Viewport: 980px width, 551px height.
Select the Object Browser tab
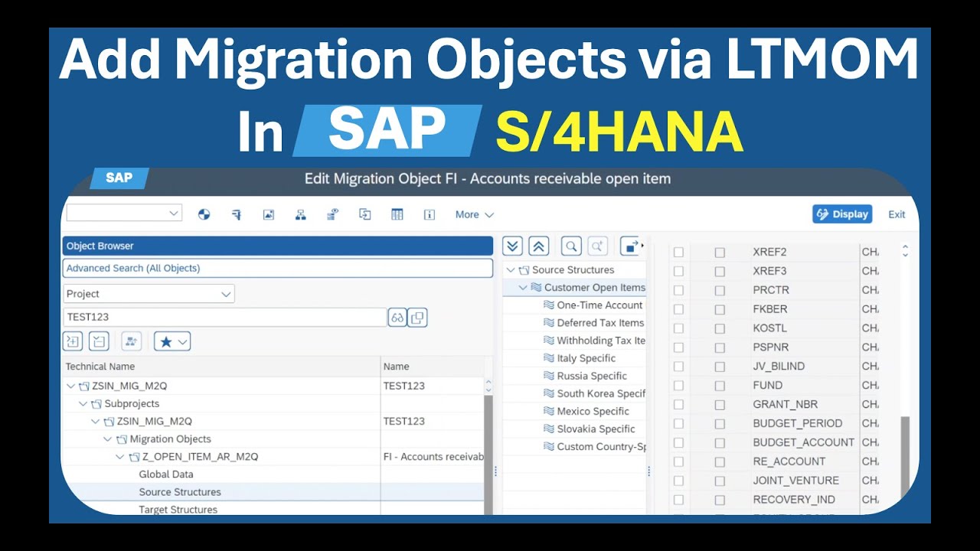click(x=277, y=246)
